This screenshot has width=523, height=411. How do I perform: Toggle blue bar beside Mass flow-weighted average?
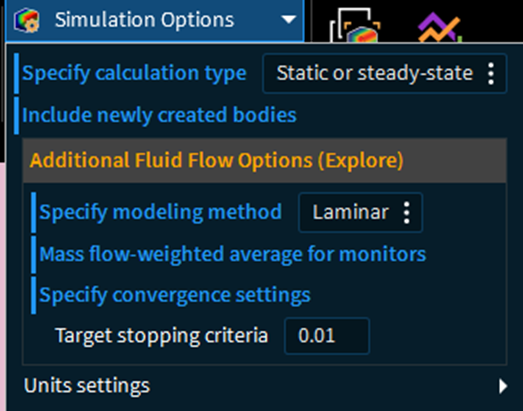[x=33, y=255]
